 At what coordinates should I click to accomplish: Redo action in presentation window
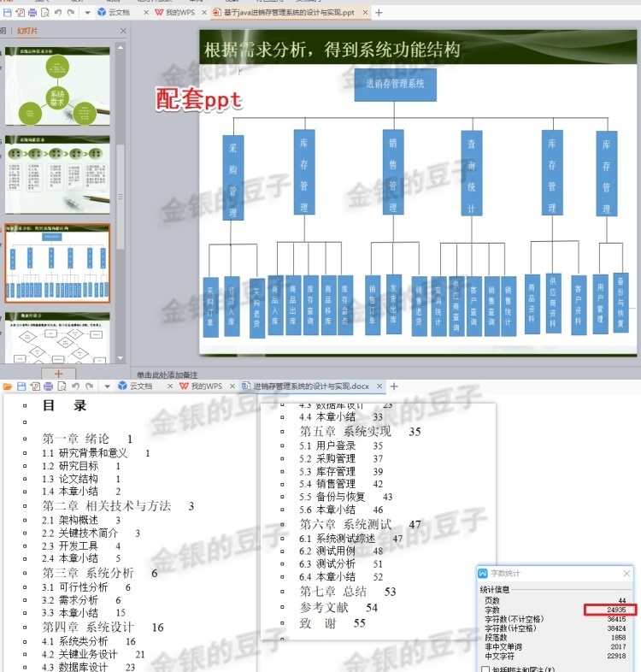pos(71,13)
